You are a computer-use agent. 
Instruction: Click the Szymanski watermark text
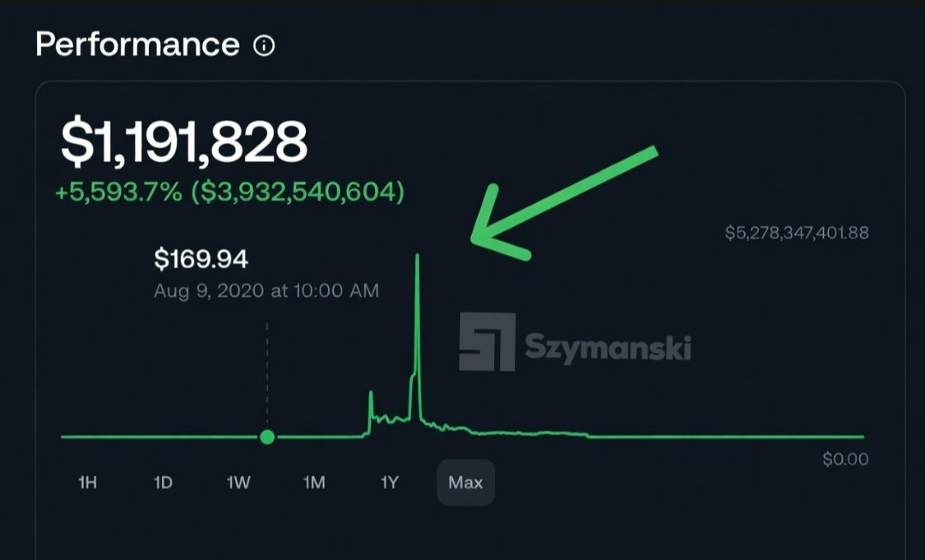(607, 348)
